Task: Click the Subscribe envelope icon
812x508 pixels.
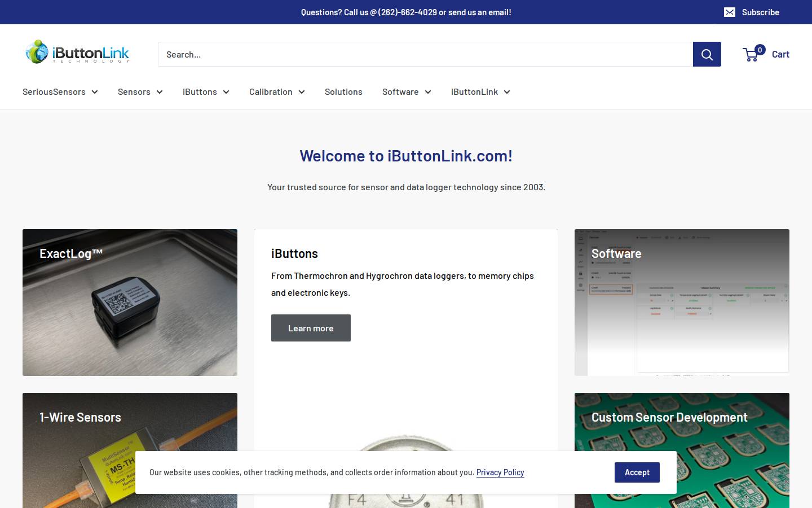Action: (730, 12)
